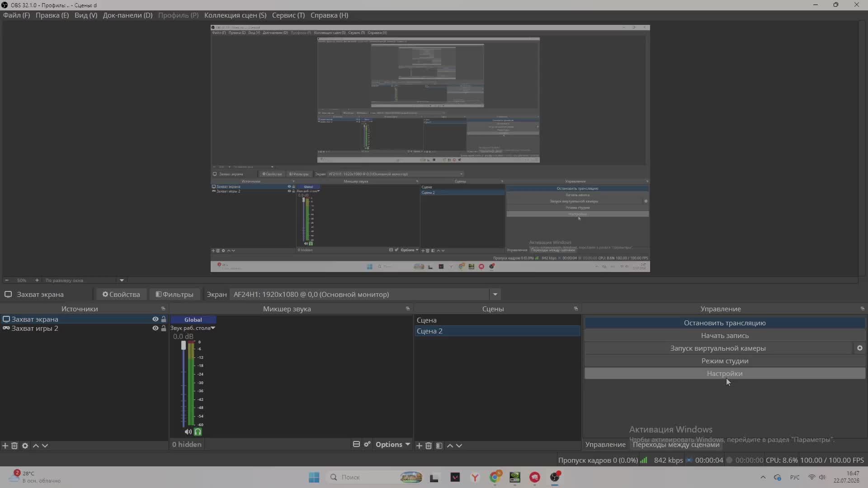
Task: Pop out the Scenes dock
Action: 576,309
